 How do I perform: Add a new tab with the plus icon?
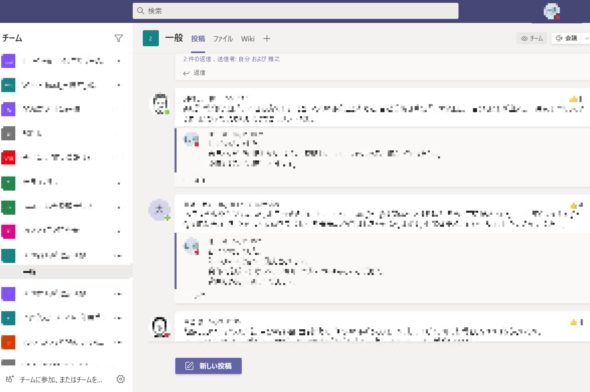pos(266,38)
